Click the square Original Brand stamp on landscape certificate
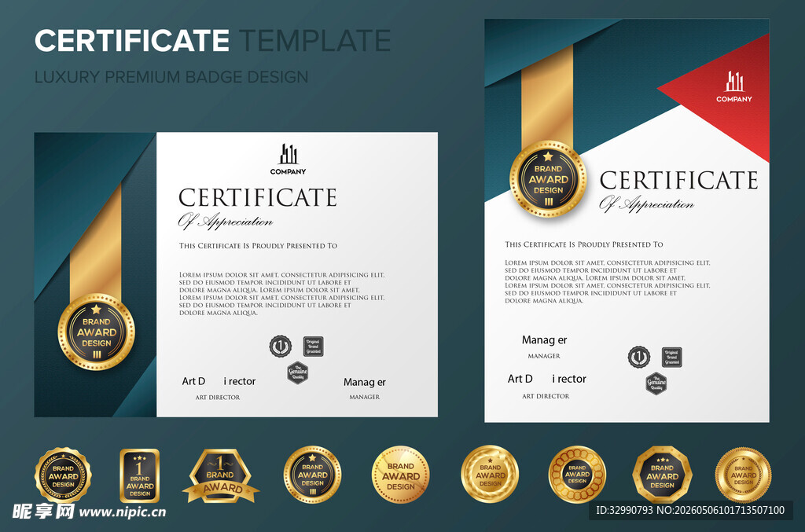The height and width of the screenshot is (532, 805). (x=313, y=347)
